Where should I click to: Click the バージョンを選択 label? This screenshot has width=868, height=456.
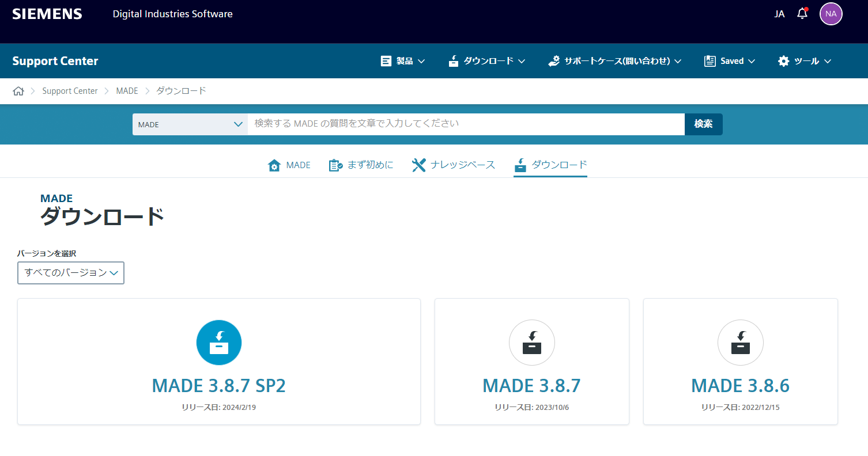point(47,253)
